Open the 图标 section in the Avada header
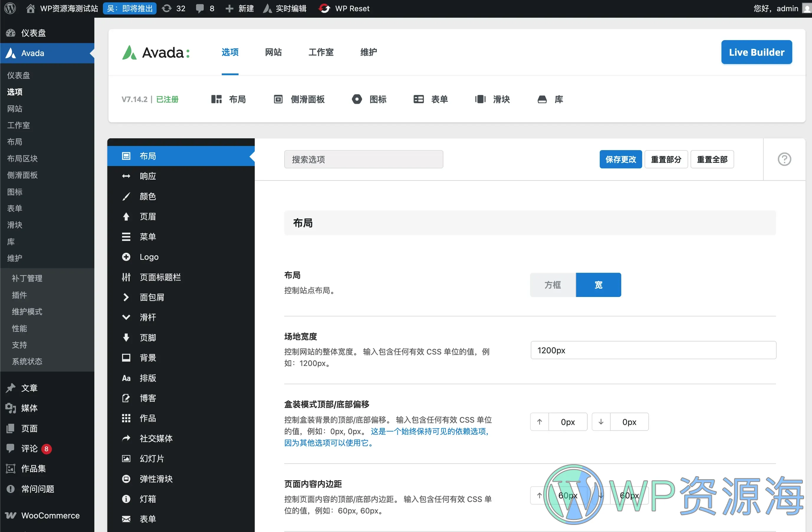The width and height of the screenshot is (812, 532). coord(356,99)
